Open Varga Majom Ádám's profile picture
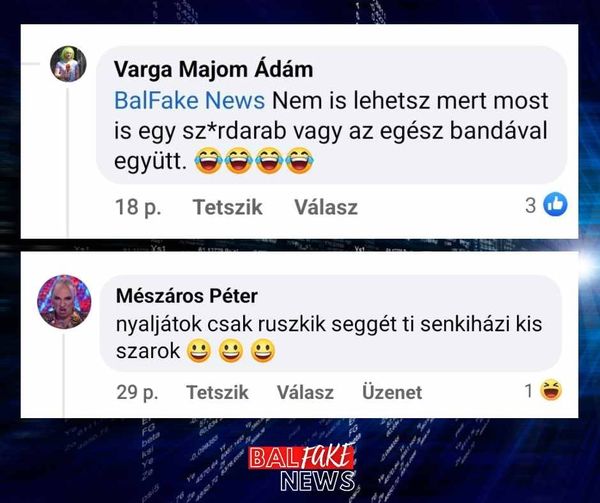Screen dimensions: 600x503 [68, 64]
